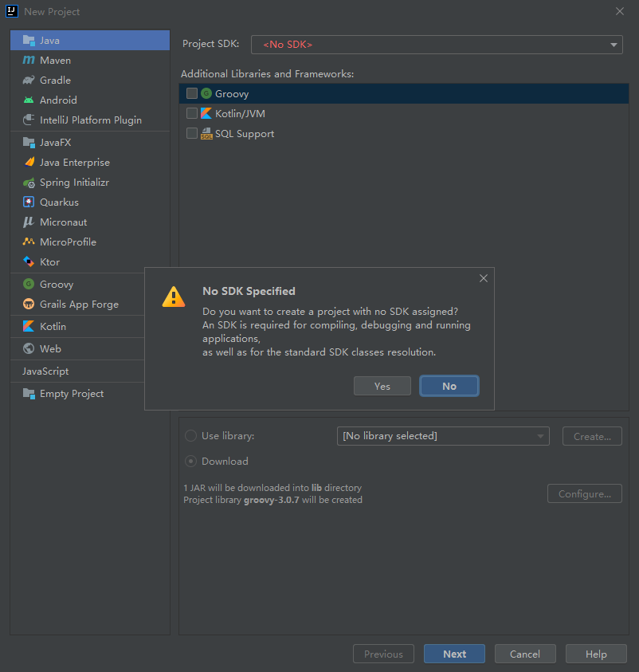Click the Quarkus icon
Viewport: 639px width, 672px height.
pos(29,202)
